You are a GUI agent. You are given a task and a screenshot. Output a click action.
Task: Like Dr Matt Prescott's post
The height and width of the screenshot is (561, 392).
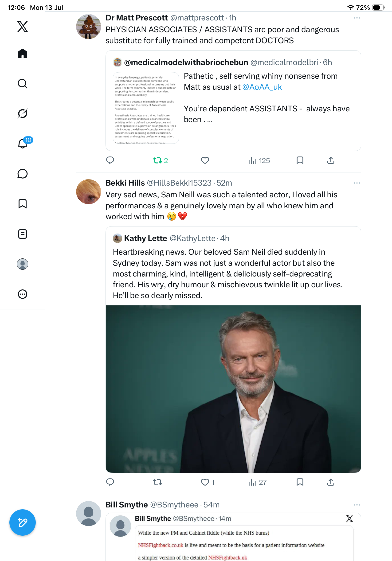click(205, 160)
